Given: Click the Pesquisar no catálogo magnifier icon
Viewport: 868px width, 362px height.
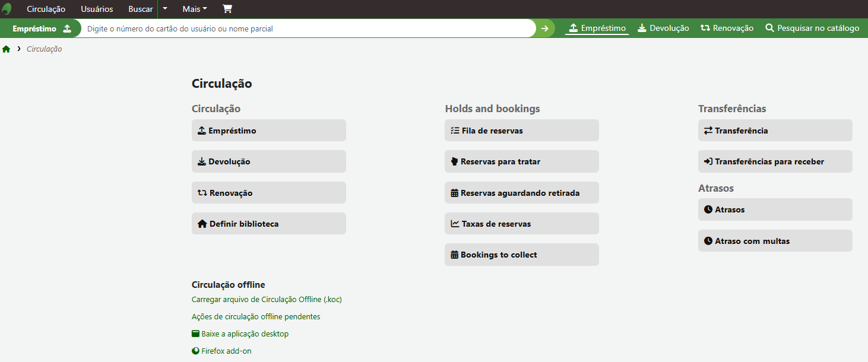Looking at the screenshot, I should point(769,28).
